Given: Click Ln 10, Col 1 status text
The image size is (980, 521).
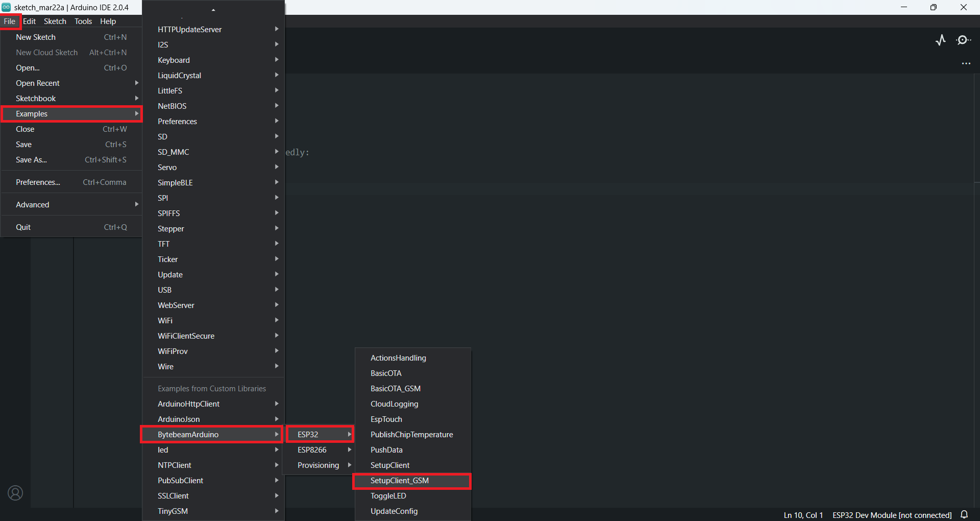Looking at the screenshot, I should click(x=803, y=515).
